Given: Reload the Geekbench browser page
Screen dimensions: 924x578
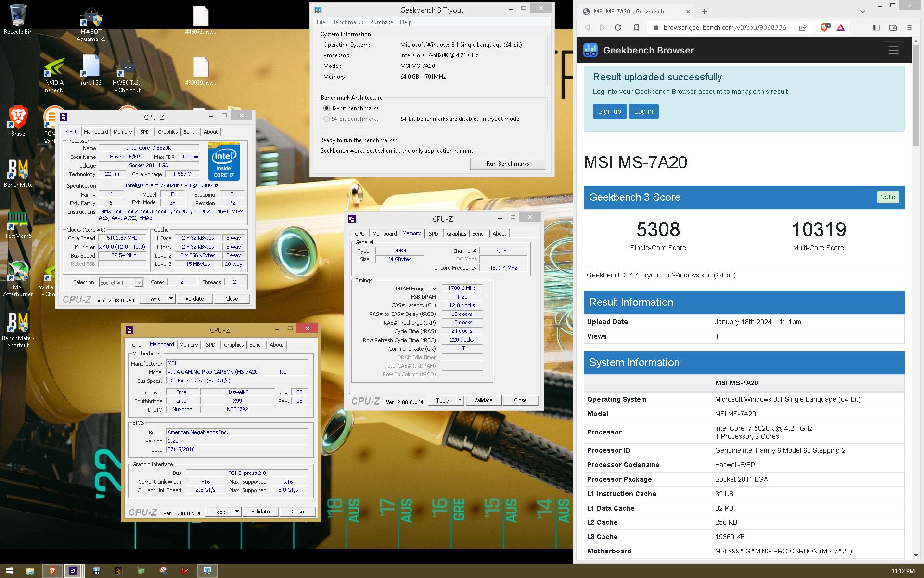Looking at the screenshot, I should point(618,27).
